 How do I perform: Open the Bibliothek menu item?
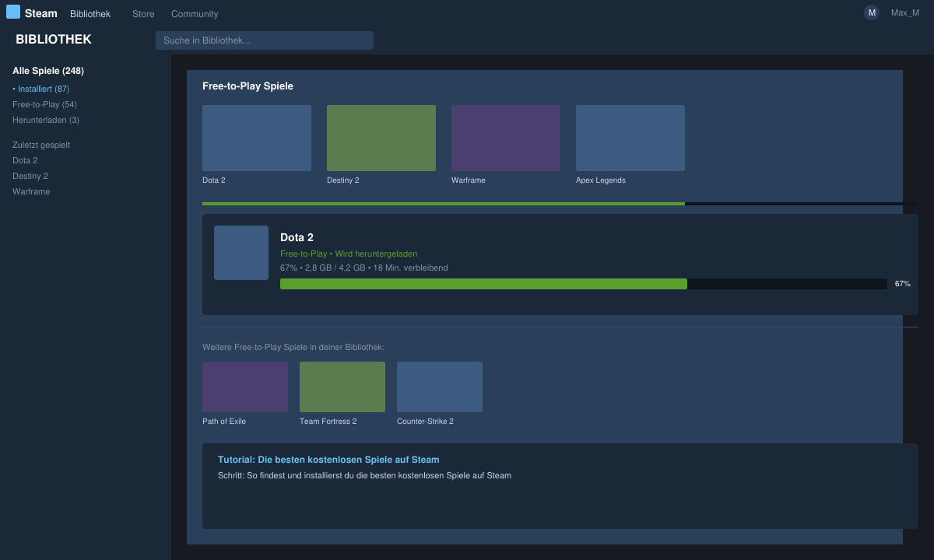(x=90, y=14)
